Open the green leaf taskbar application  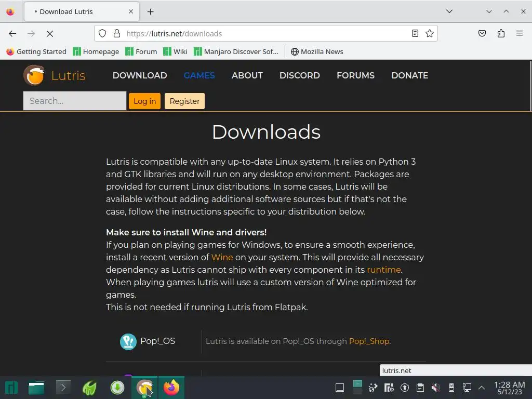(89, 388)
